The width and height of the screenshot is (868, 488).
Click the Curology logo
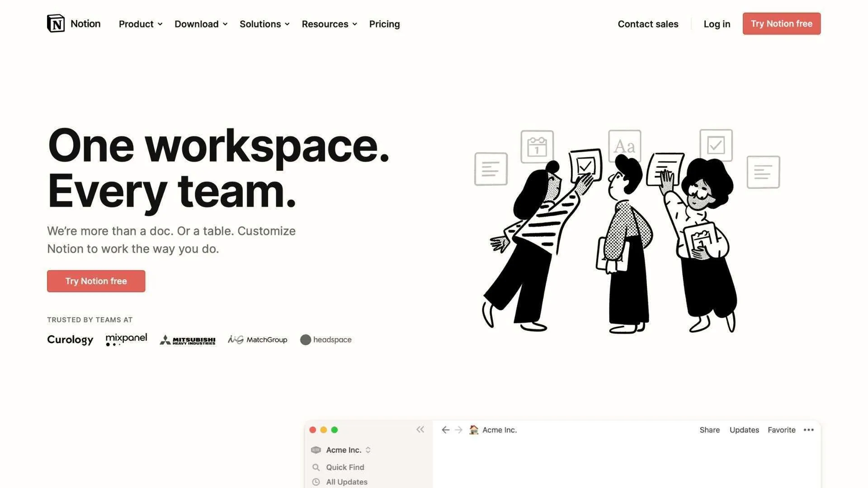click(x=70, y=340)
